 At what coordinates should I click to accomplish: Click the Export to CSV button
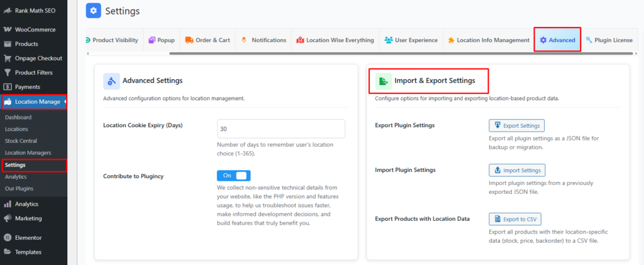tap(514, 219)
